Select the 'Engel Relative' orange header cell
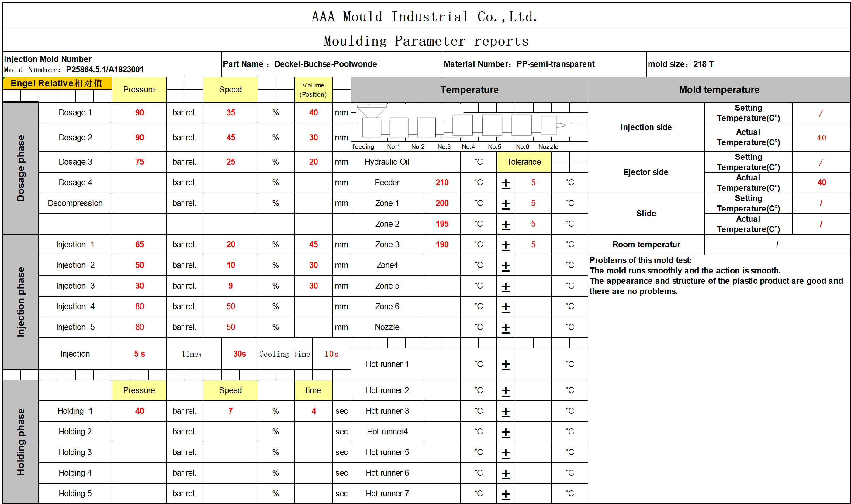Viewport: 851px width, 504px height. point(57,83)
